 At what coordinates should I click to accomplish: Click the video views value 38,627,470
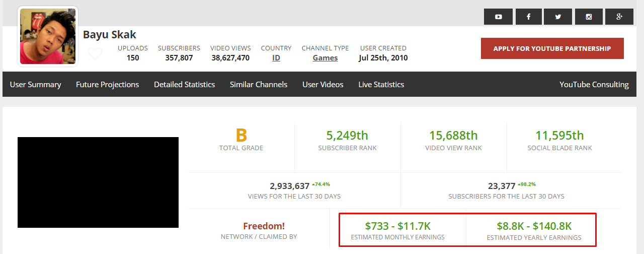(230, 58)
